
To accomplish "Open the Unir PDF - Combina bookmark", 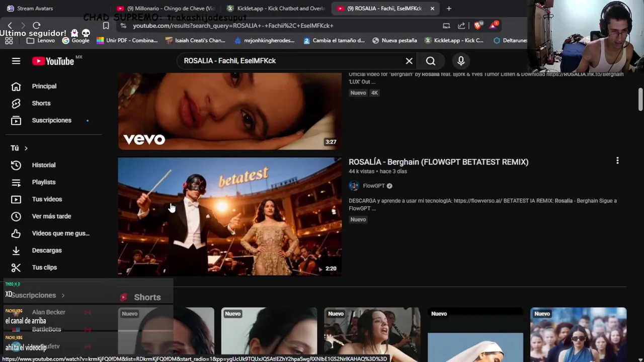I will [127, 40].
